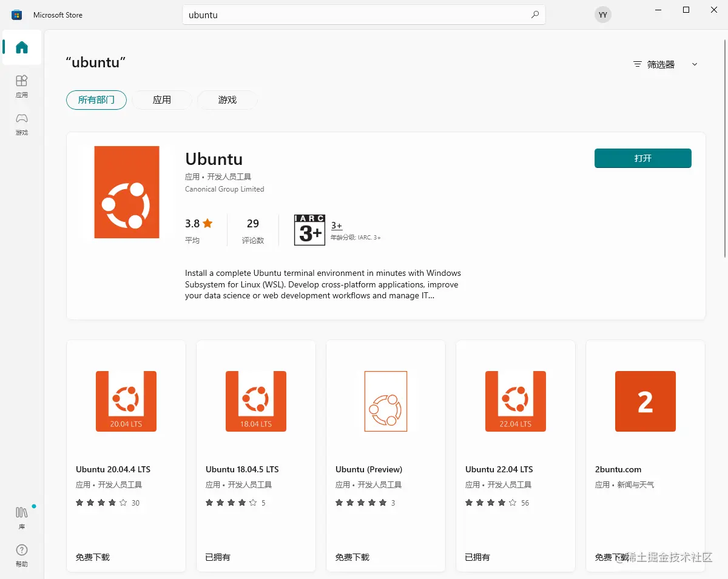Open the Home icon in the sidebar
728x579 pixels.
(x=22, y=47)
